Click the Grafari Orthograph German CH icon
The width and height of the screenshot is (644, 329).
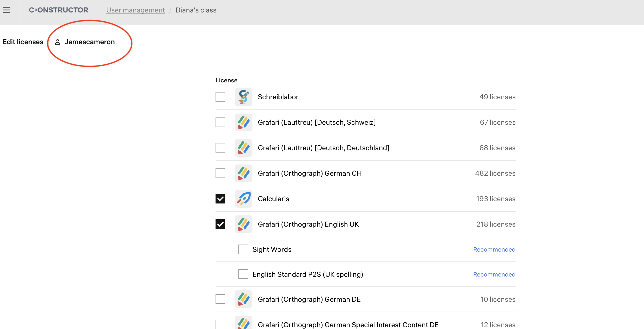coord(243,173)
